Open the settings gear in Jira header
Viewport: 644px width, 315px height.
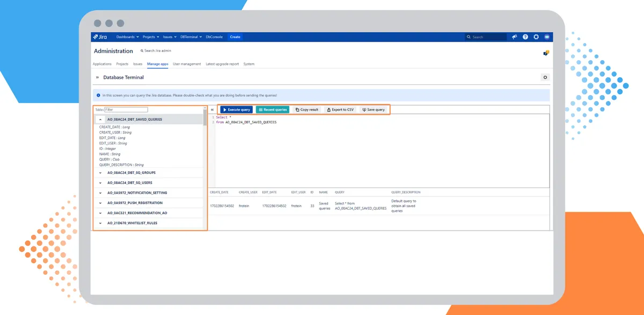tap(536, 37)
